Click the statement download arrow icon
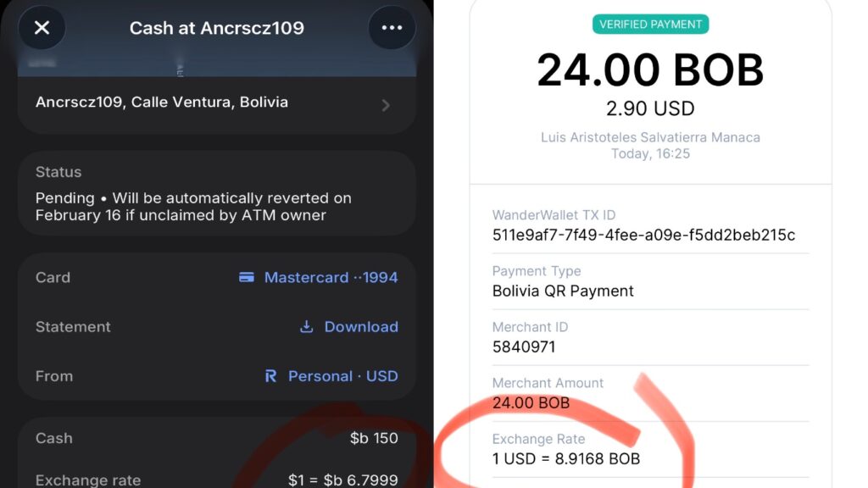868x488 pixels. point(306,327)
